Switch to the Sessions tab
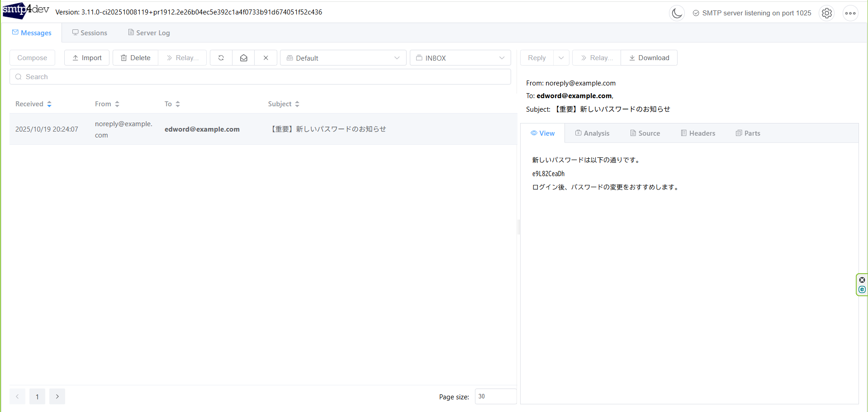 pos(90,33)
